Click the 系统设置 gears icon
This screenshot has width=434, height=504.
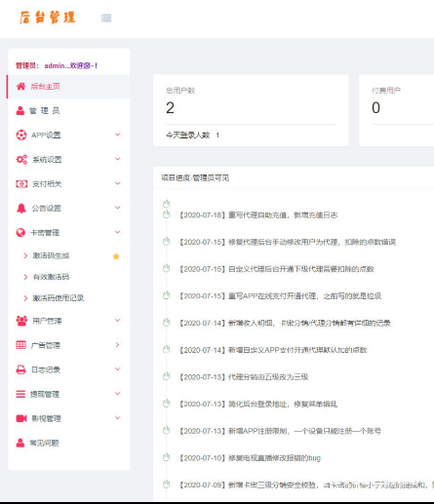pos(21,159)
